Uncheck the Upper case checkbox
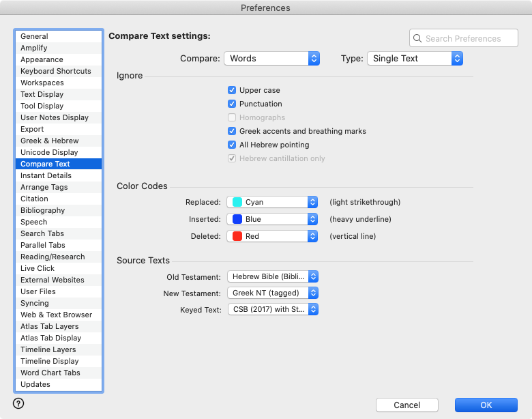The width and height of the screenshot is (532, 419). pyautogui.click(x=232, y=90)
